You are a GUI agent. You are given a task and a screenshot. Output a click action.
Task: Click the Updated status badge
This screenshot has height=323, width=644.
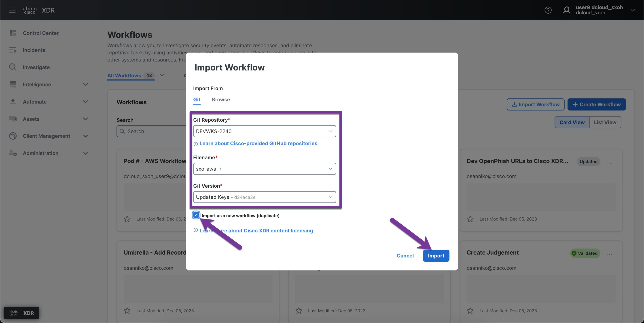589,161
